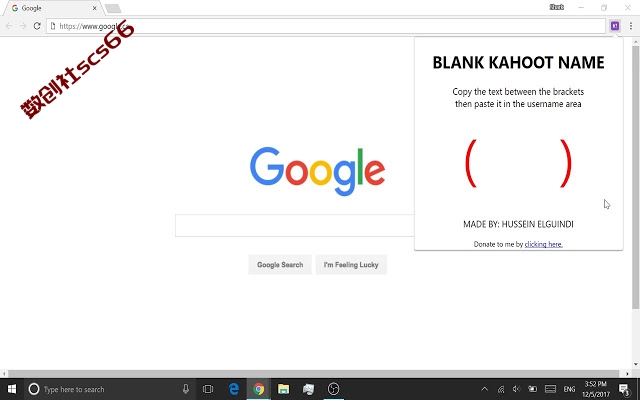640x400 pixels.
Task: Click the Google Search button
Action: click(x=280, y=264)
